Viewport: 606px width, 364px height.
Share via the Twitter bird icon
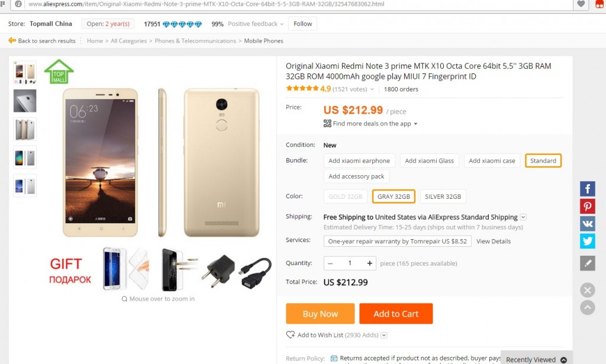coord(587,241)
